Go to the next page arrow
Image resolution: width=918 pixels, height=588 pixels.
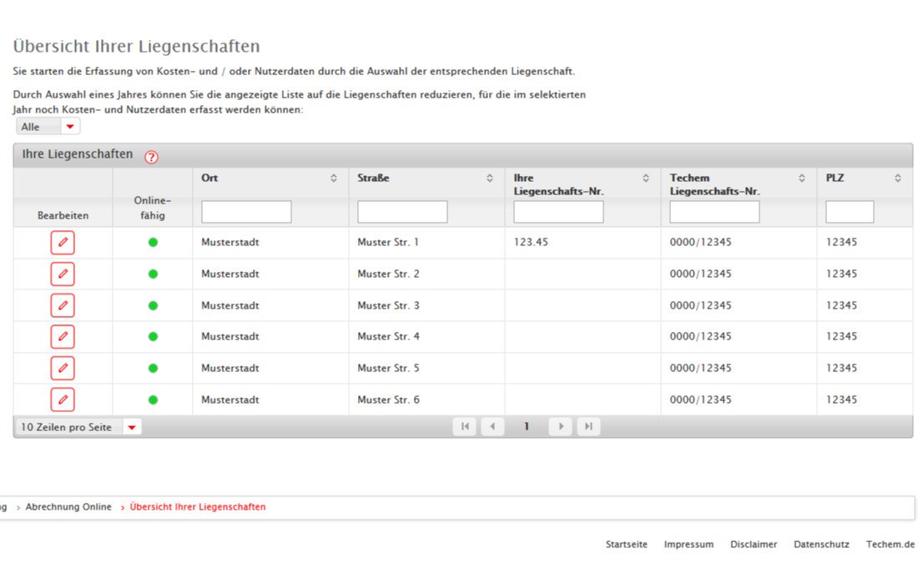click(560, 427)
